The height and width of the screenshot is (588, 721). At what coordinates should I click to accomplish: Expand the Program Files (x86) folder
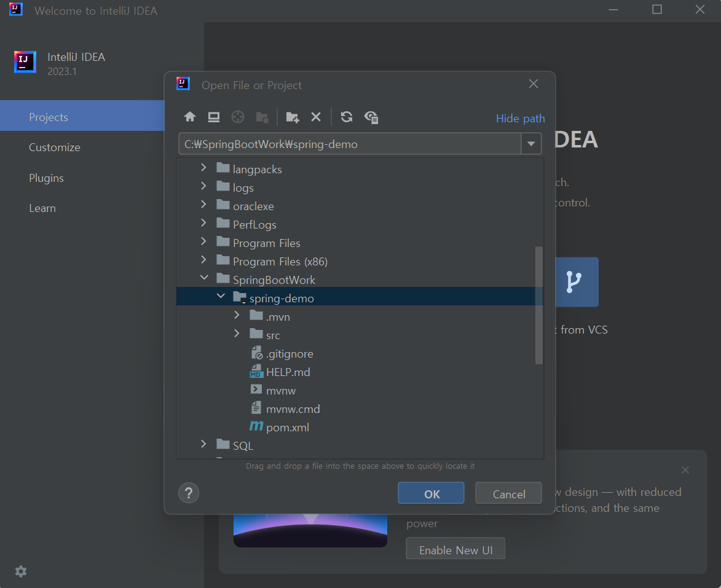pyautogui.click(x=203, y=259)
